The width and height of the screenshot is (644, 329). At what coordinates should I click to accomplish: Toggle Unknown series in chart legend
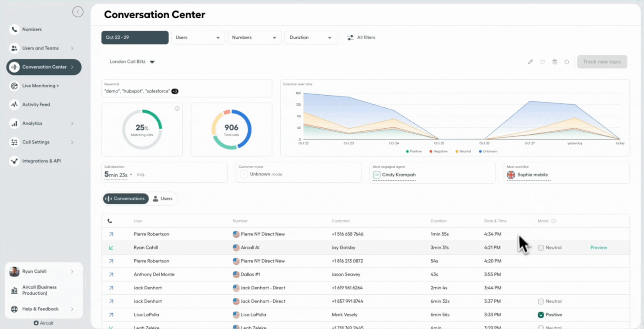pos(488,151)
